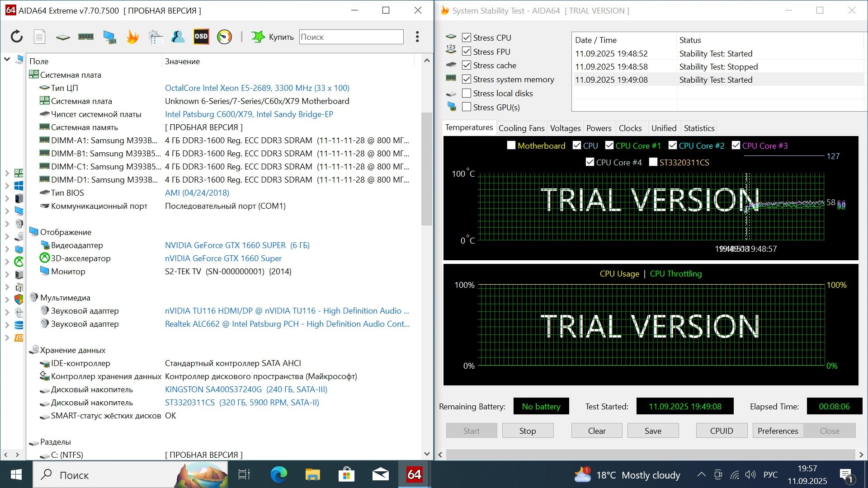Open the CPU chip toolbar icon

point(63,37)
